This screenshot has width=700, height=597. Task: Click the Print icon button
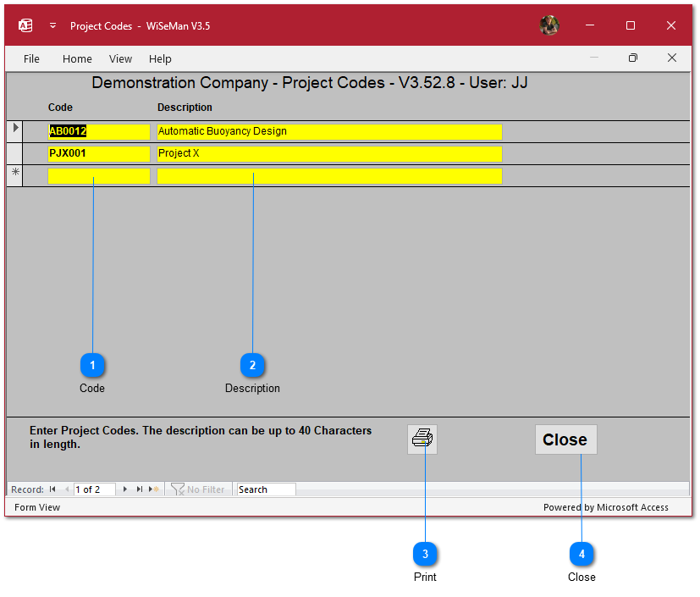pos(422,439)
